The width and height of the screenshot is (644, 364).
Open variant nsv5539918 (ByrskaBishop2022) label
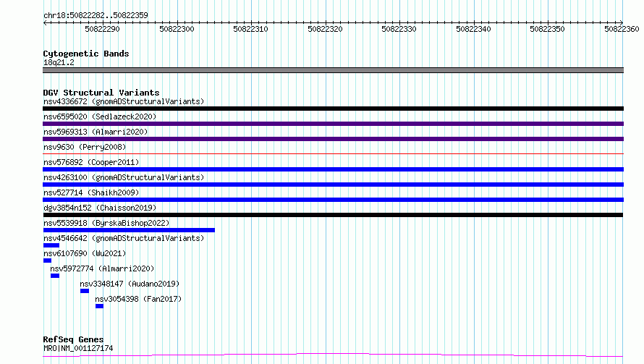[106, 223]
